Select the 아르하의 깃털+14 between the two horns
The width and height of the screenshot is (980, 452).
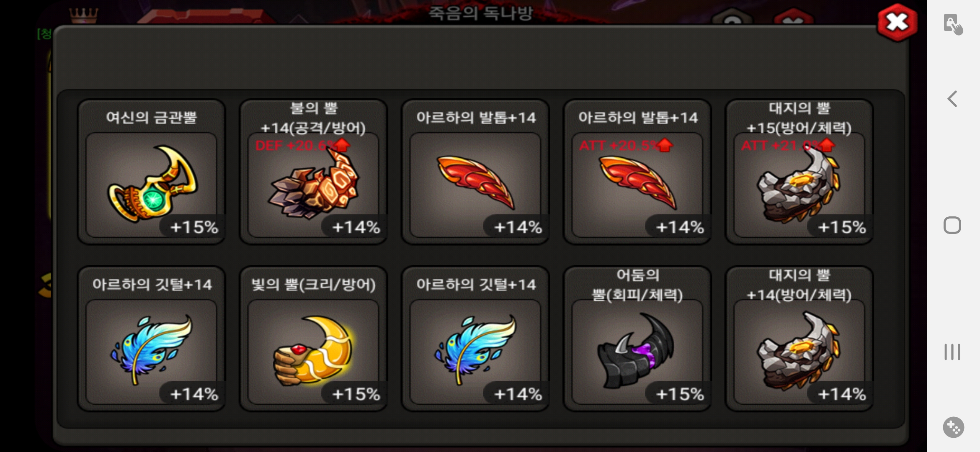coord(475,339)
